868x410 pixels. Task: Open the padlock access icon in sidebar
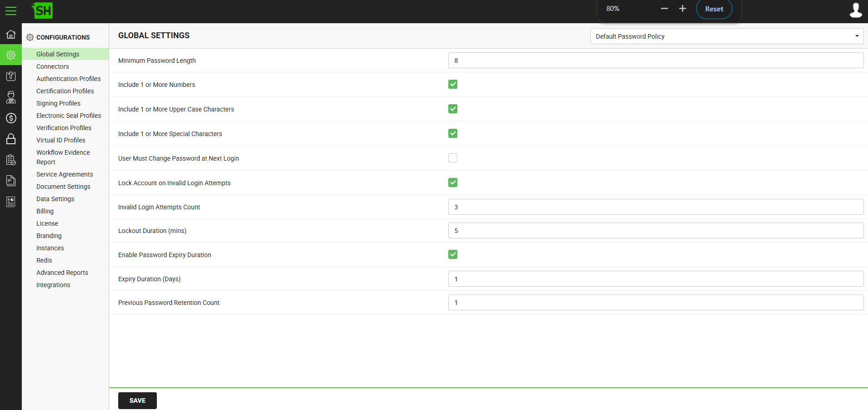tap(11, 139)
